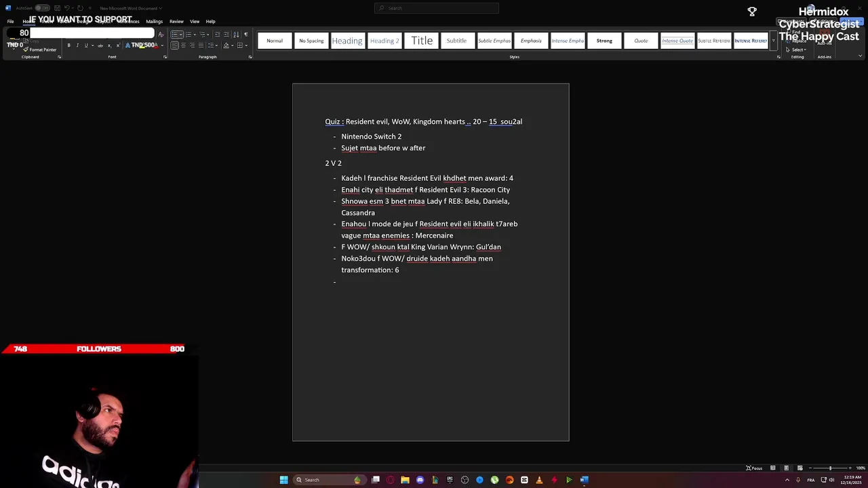Image resolution: width=868 pixels, height=488 pixels.
Task: Open File Explorer from taskbar
Action: [x=405, y=480]
